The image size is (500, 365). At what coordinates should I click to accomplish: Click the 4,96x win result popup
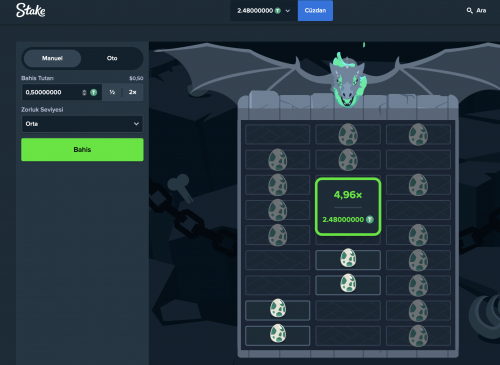click(x=348, y=207)
